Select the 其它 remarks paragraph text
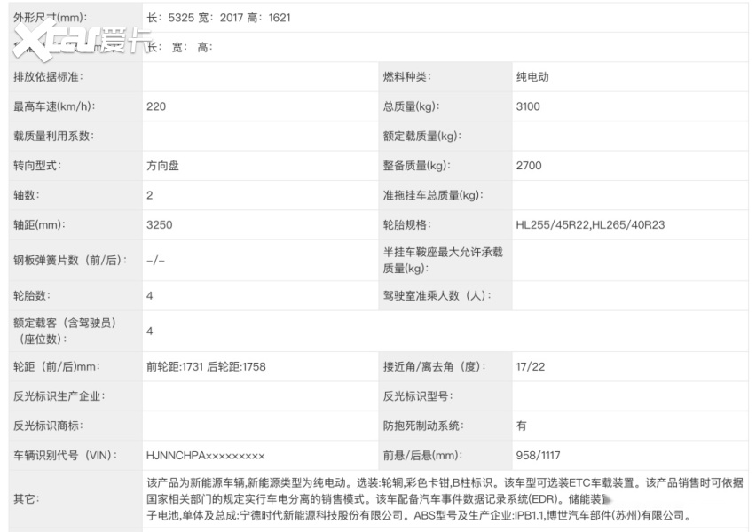756x532 pixels. pos(444,499)
